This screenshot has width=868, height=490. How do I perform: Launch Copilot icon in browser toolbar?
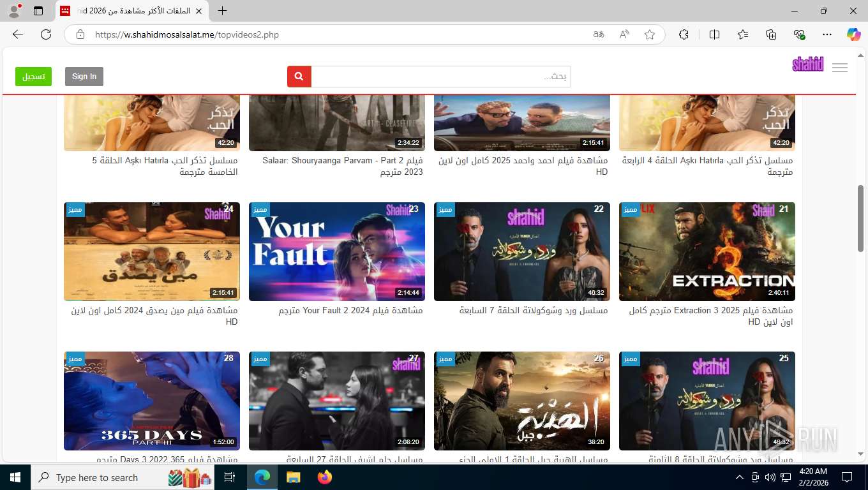tap(854, 34)
